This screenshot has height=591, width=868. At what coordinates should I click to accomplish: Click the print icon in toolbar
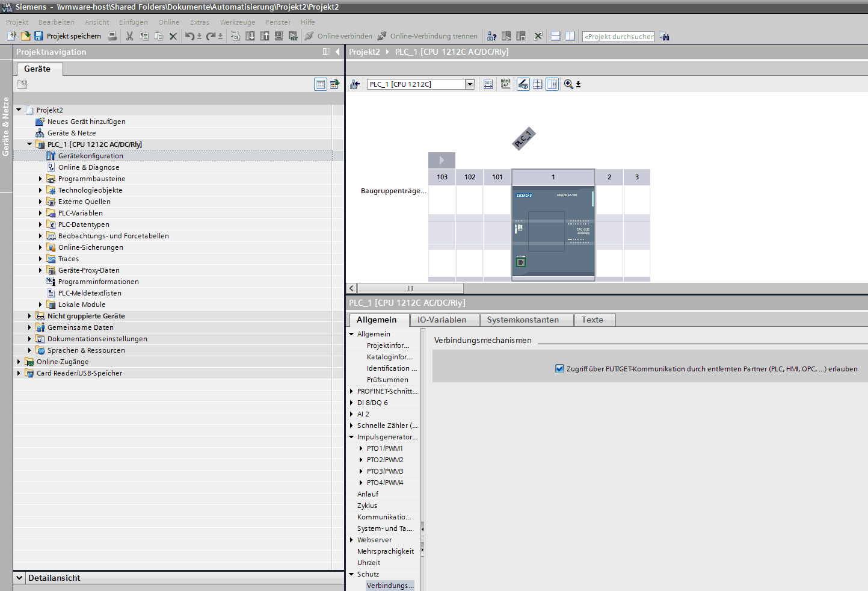point(112,36)
